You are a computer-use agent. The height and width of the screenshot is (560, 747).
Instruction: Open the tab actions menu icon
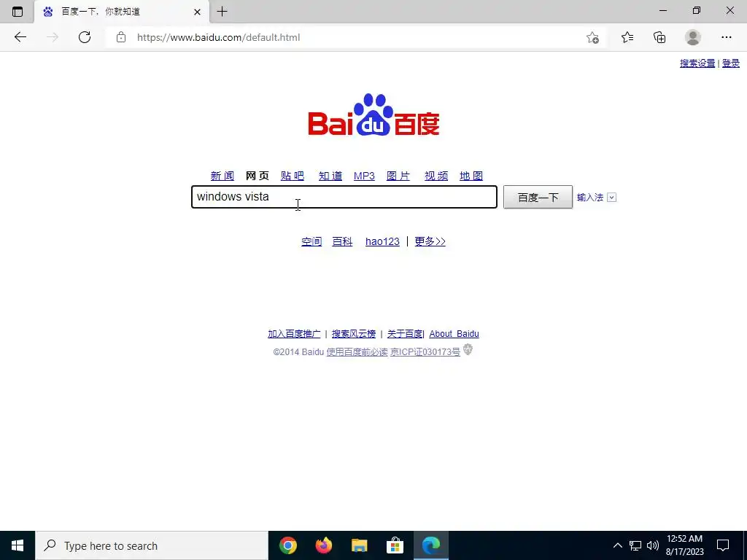point(18,12)
